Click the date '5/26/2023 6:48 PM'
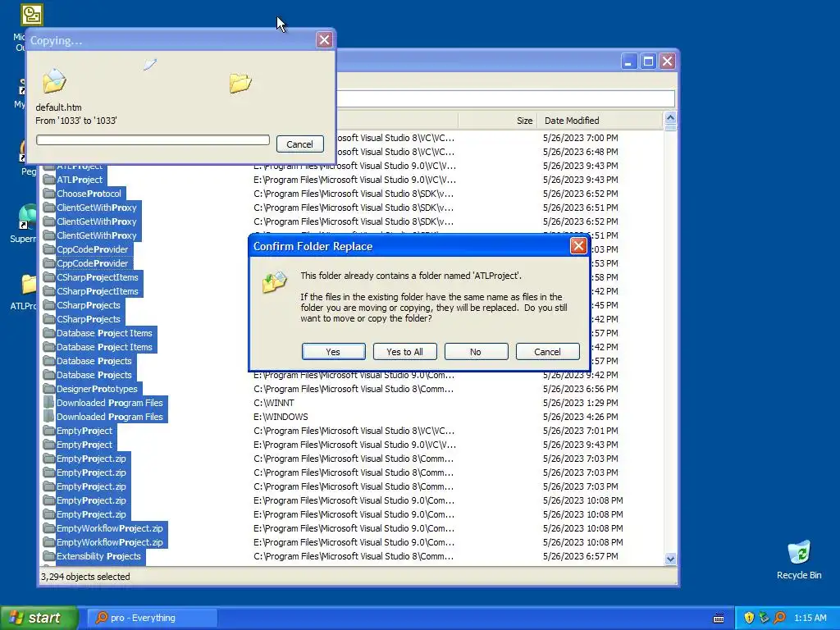840x630 pixels. [580, 152]
